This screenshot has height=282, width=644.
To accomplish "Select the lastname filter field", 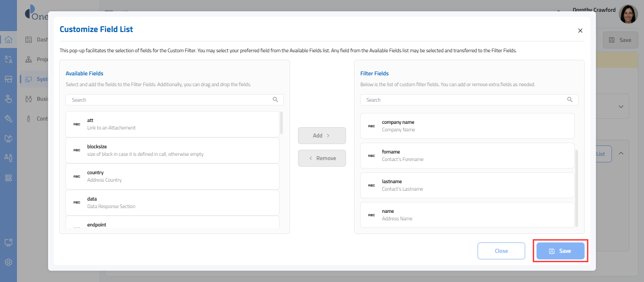I will 467,185.
